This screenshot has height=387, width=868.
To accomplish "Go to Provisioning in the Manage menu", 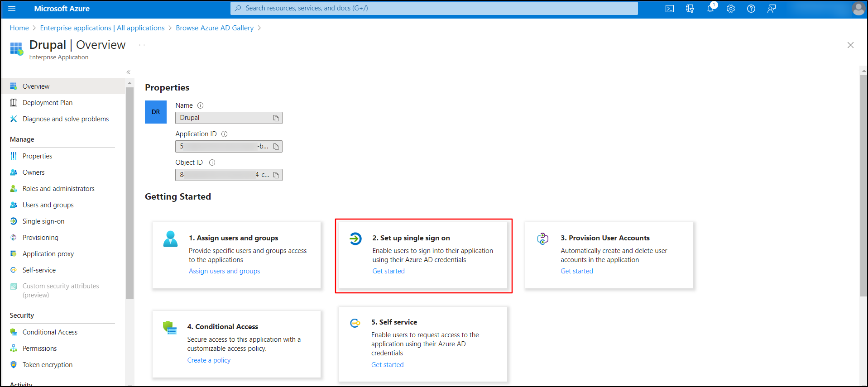I will pyautogui.click(x=40, y=238).
